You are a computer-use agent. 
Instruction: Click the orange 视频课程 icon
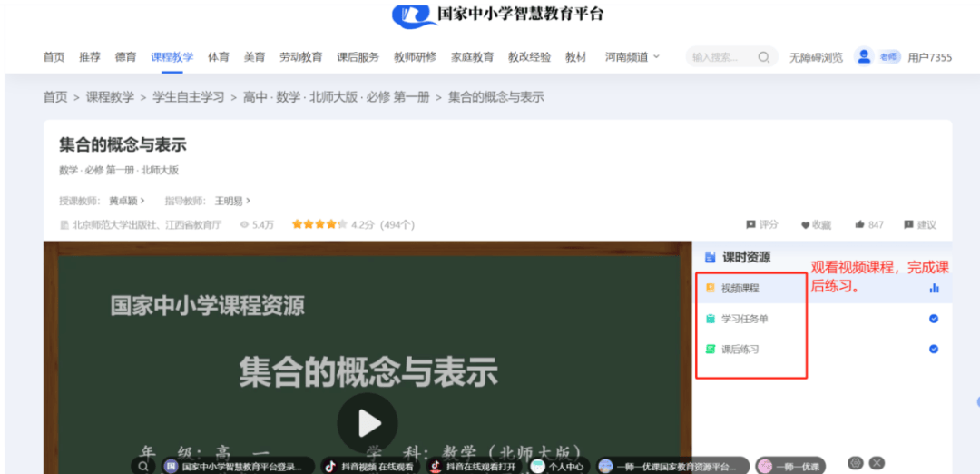(710, 288)
